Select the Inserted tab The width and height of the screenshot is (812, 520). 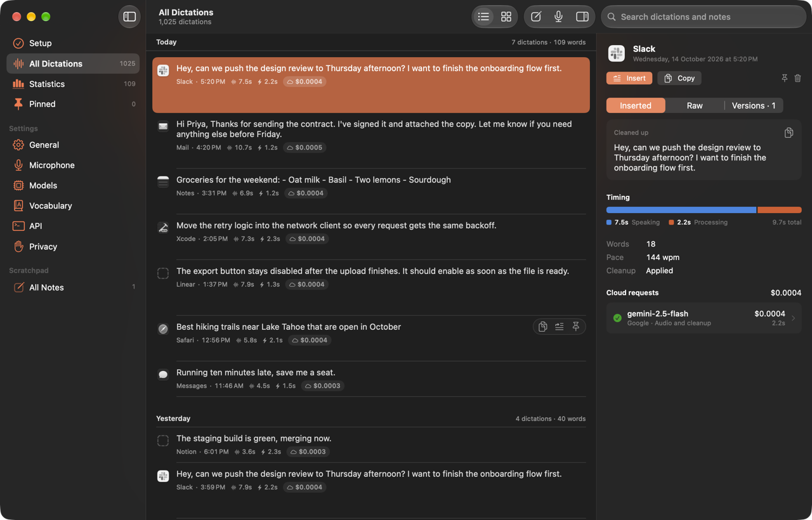pos(636,105)
